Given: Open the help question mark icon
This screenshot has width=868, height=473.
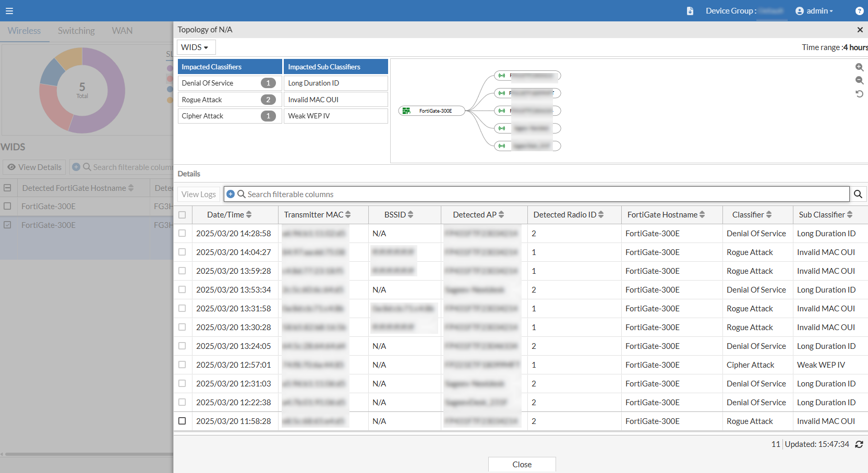Looking at the screenshot, I should (x=859, y=11).
